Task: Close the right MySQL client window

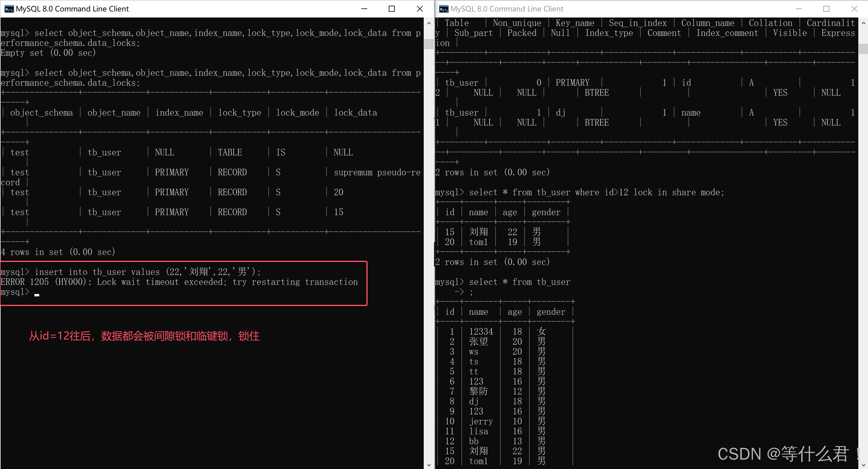Action: pyautogui.click(x=854, y=9)
